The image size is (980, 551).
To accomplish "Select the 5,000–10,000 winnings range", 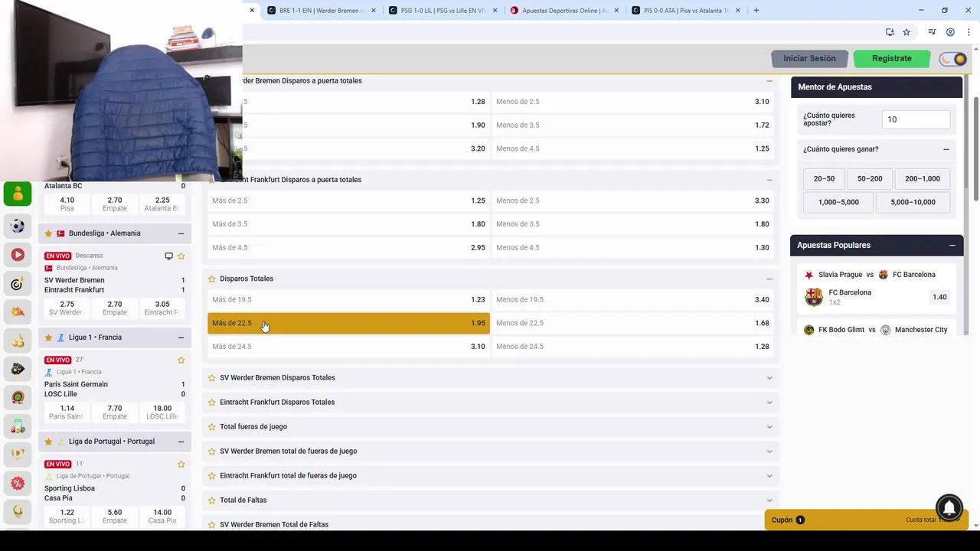I will (913, 202).
